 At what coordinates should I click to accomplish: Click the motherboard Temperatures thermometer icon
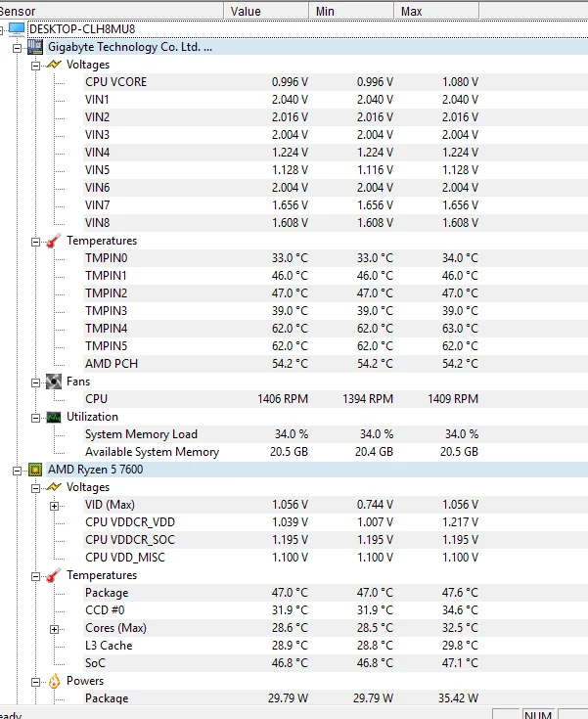pos(54,241)
